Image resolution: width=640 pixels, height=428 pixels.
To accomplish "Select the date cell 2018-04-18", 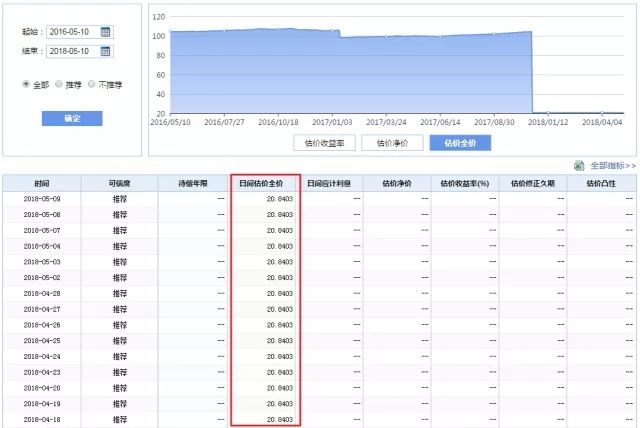I will (x=42, y=419).
